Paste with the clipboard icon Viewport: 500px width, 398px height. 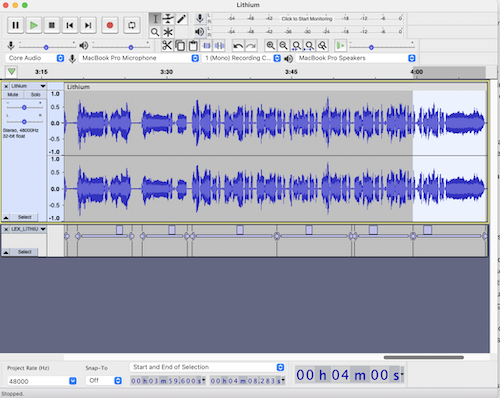click(193, 45)
